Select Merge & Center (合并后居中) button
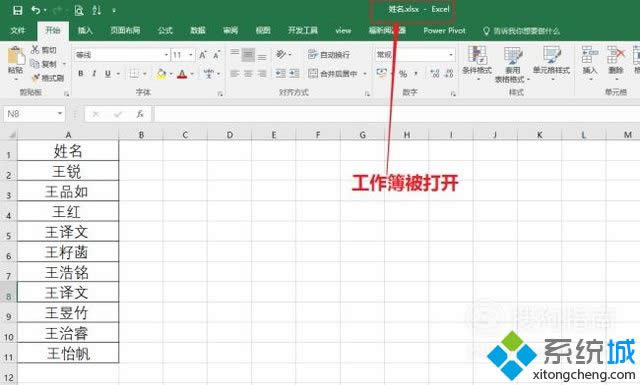This screenshot has height=385, width=640. pos(333,73)
